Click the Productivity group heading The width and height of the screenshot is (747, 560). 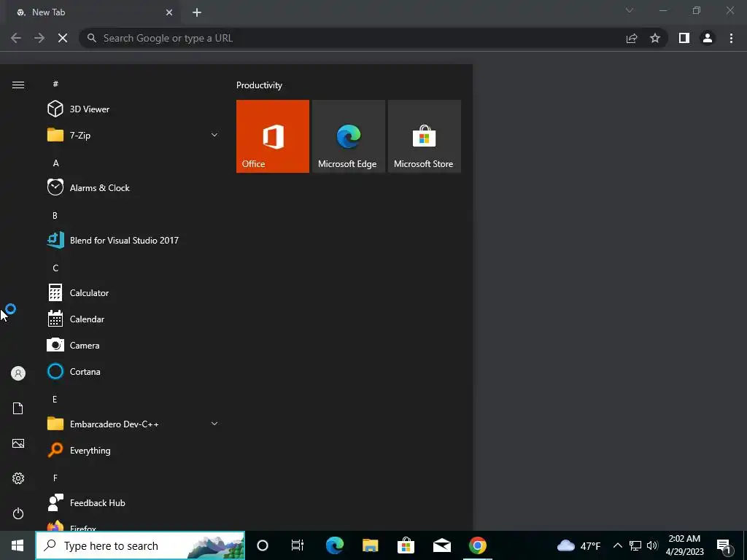pos(259,85)
